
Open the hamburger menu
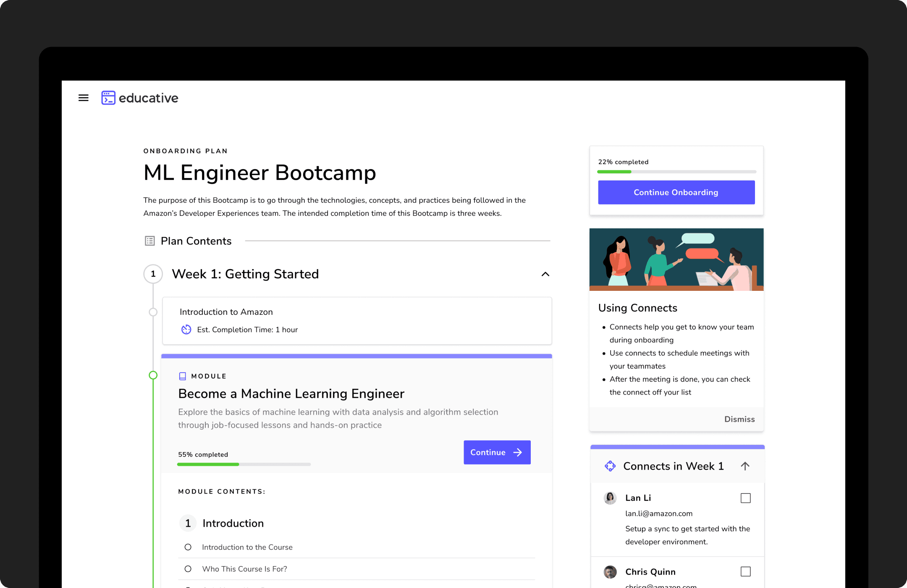tap(84, 98)
